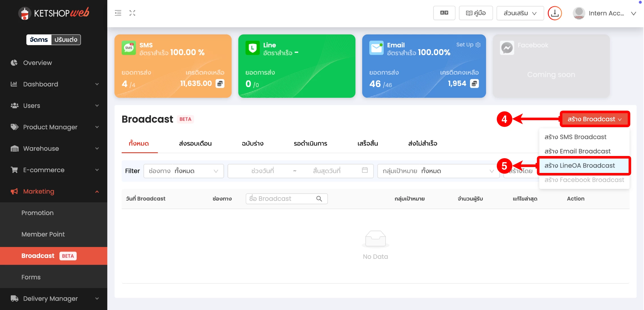
Task: Click the สร้าง Broadcast red button
Action: [594, 119]
